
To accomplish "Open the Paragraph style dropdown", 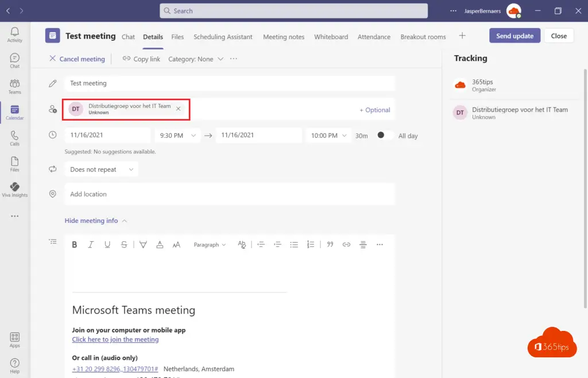I will (210, 245).
